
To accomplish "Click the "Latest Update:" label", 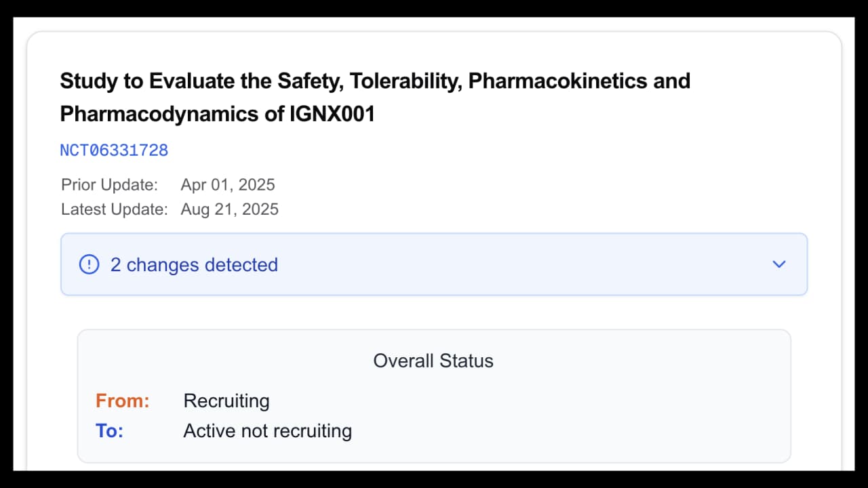I will click(x=114, y=209).
